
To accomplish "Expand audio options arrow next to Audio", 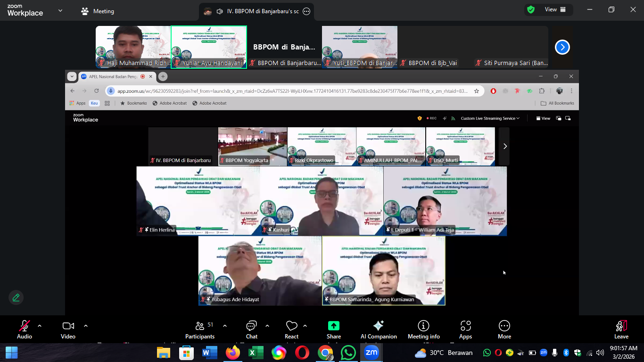I will point(40,326).
